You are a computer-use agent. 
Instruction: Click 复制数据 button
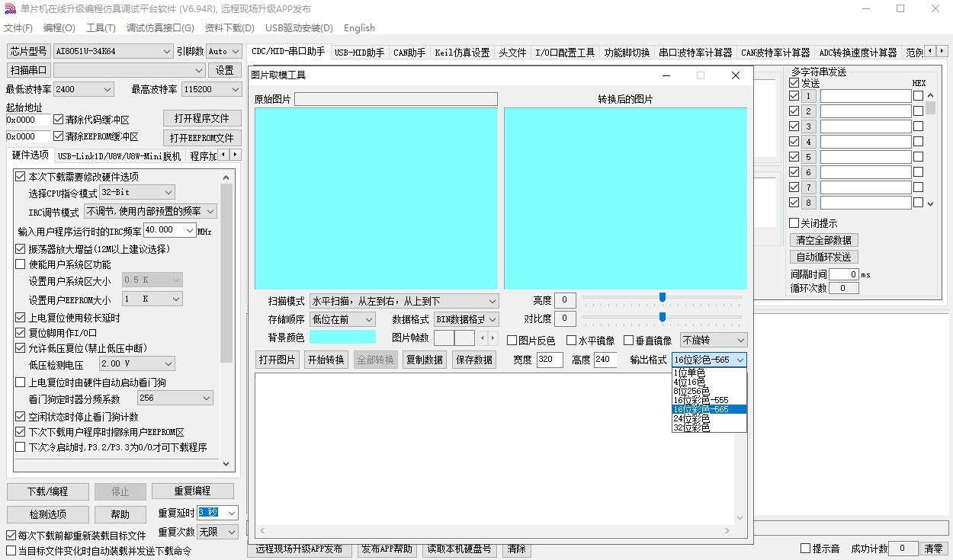coord(425,360)
